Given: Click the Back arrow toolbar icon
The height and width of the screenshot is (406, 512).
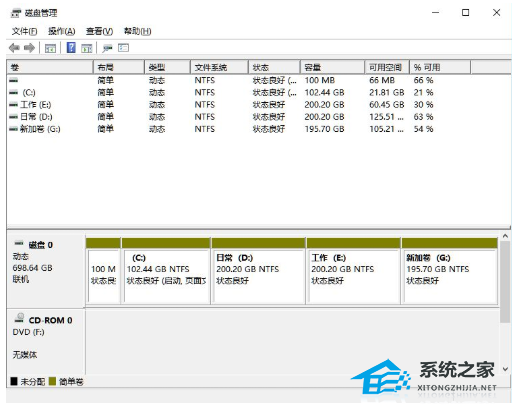Looking at the screenshot, I should coord(14,48).
